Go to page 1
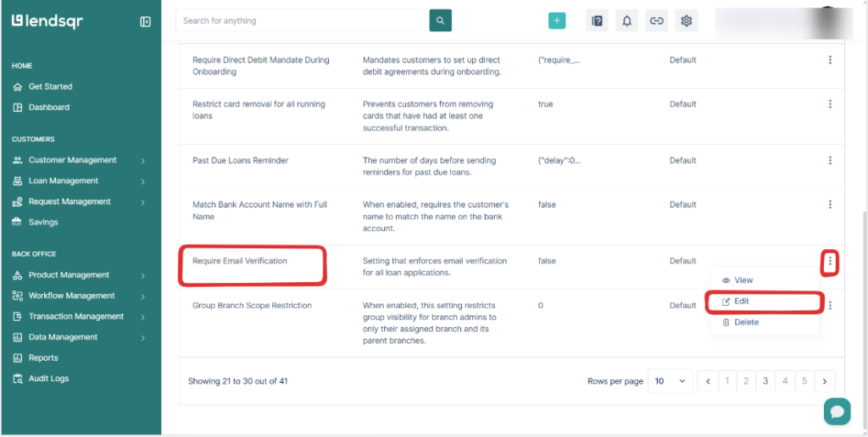 726,381
